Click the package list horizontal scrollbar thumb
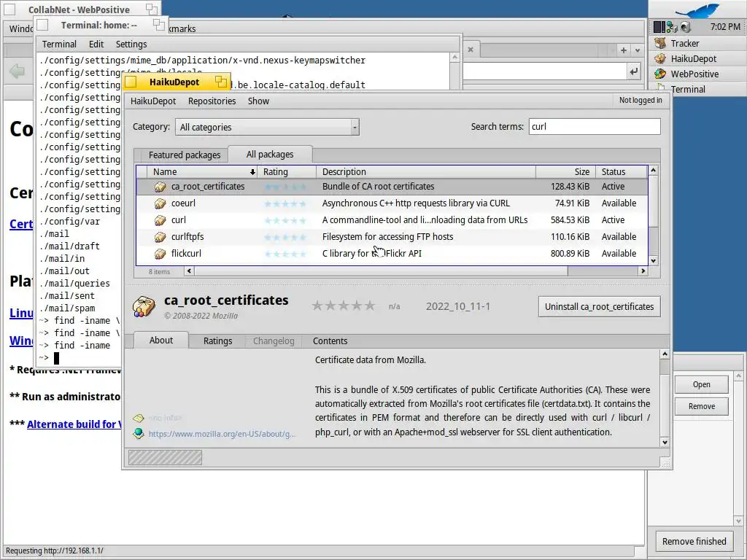Viewport: 747px width, 560px height. pyautogui.click(x=381, y=271)
